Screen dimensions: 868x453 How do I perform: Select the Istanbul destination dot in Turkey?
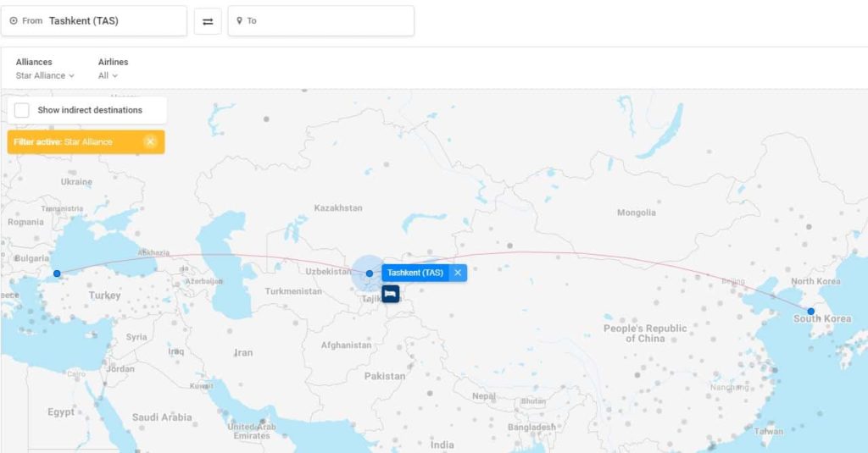click(57, 273)
